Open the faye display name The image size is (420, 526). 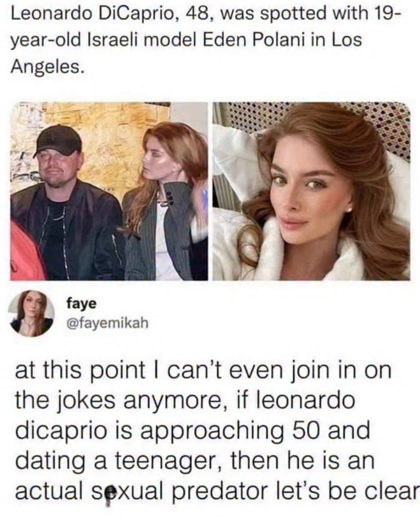tap(81, 303)
